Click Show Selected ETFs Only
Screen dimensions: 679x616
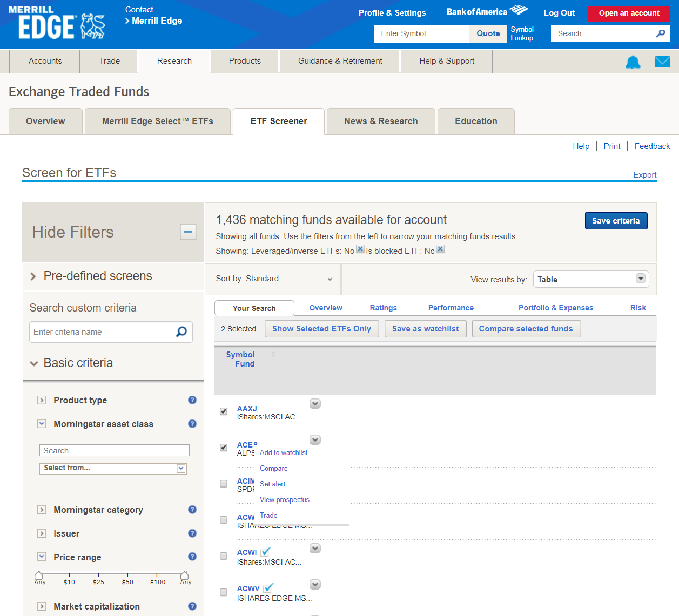click(321, 329)
